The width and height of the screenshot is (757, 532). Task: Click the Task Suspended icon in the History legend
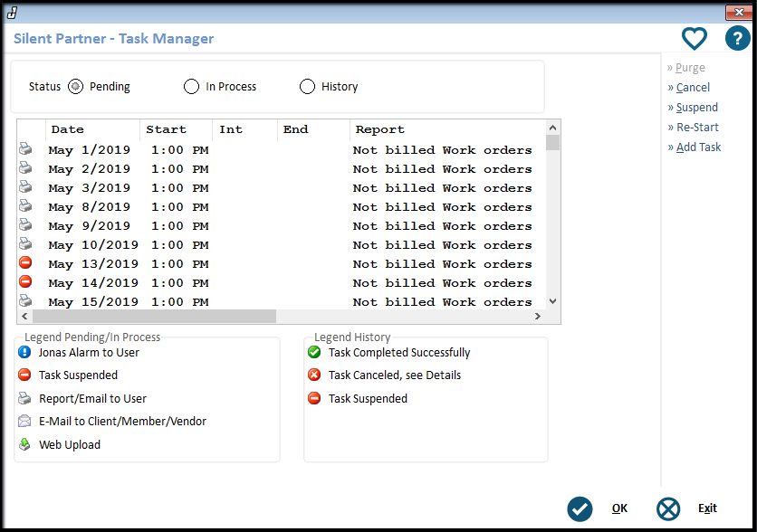coord(314,398)
